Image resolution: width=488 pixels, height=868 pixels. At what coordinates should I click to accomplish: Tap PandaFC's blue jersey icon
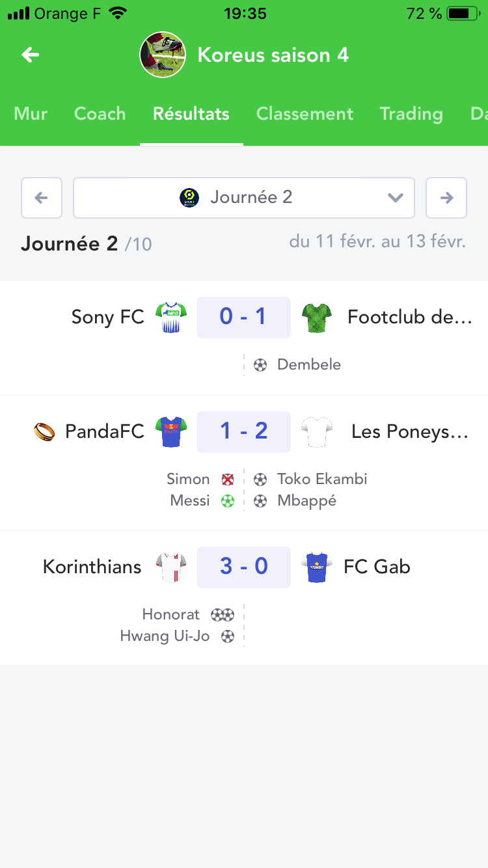(171, 431)
